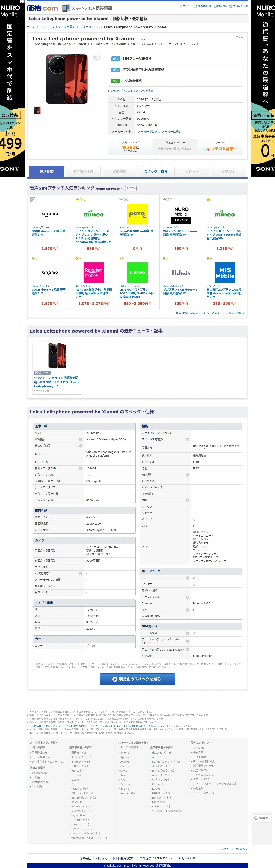275x868 pixels.
Task: Open help icon for ワイヤレス充電(Qi) row
Action: 188,439
